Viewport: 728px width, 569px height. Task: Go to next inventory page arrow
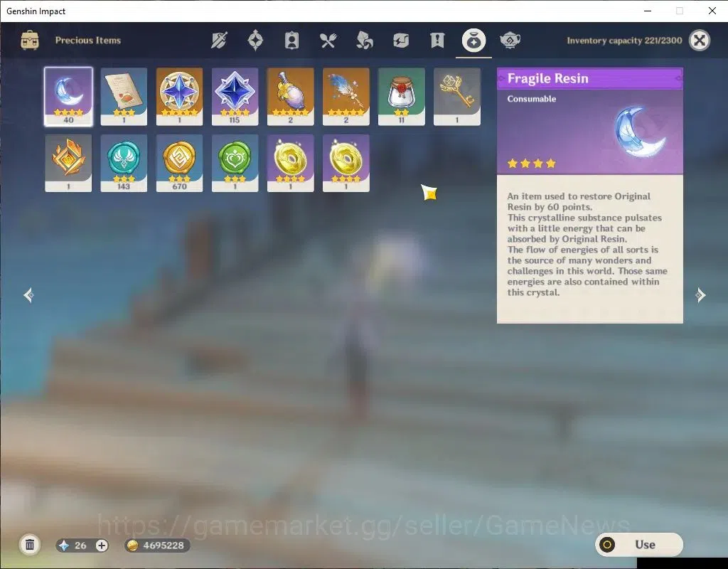700,295
